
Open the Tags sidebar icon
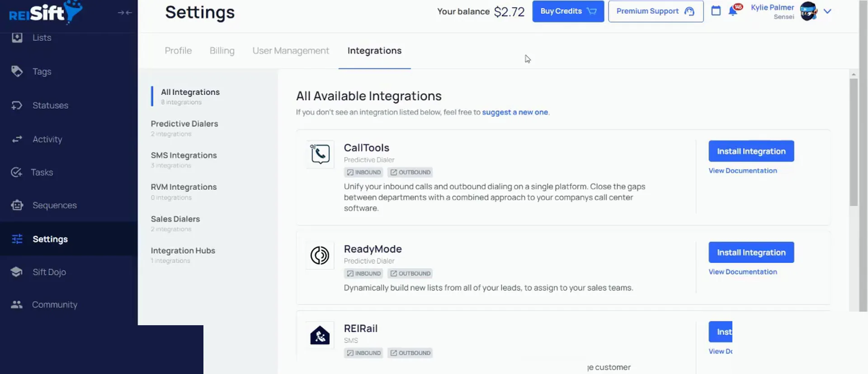pos(17,71)
